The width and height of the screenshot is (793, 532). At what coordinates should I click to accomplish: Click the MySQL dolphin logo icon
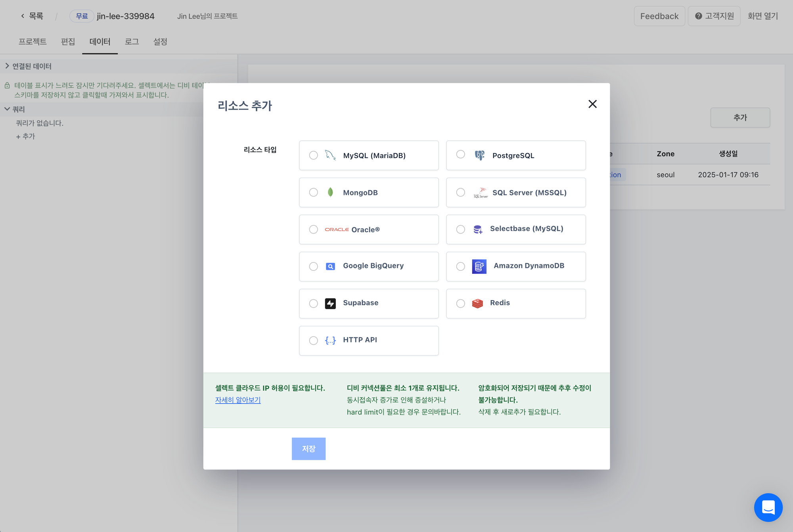point(330,155)
